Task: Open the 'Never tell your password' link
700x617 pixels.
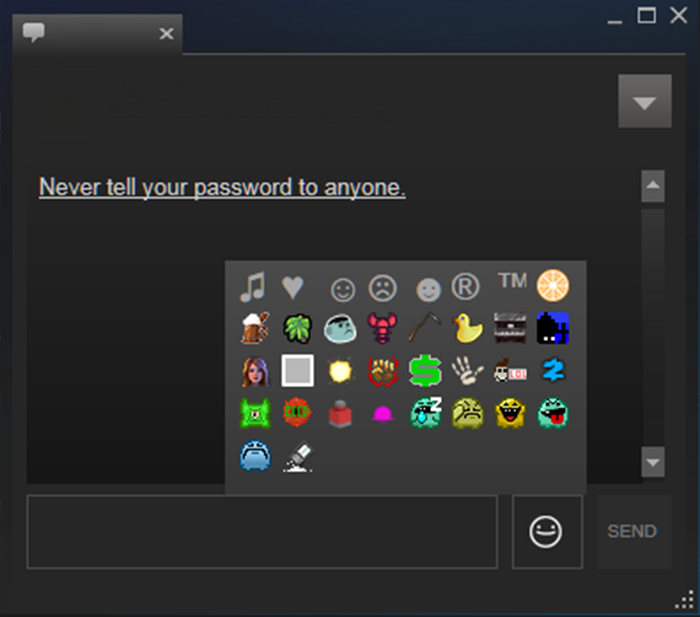Action: pos(222,188)
